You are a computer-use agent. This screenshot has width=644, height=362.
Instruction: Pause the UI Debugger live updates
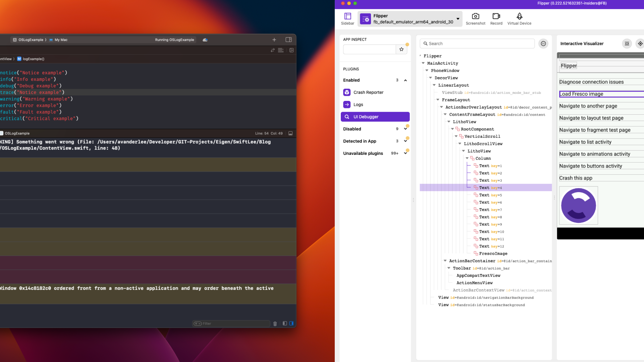tap(543, 44)
